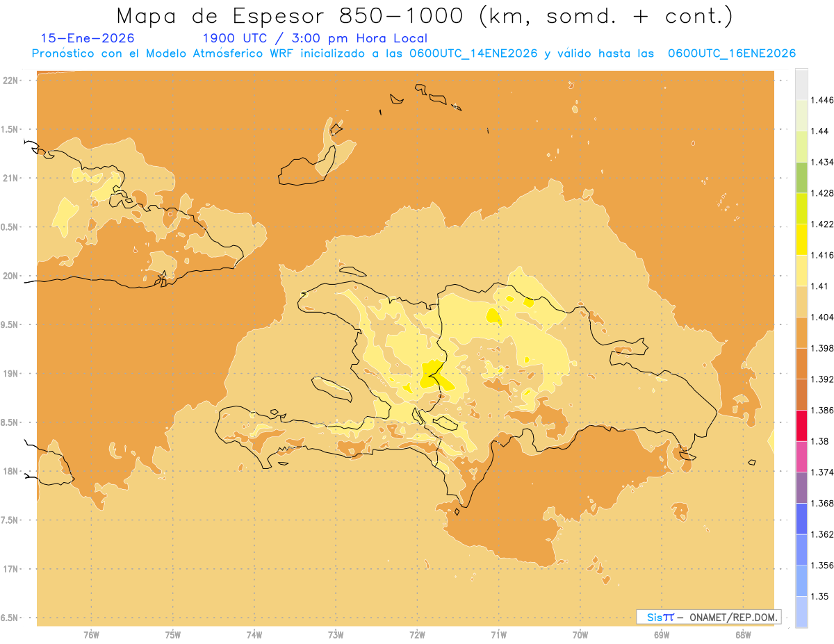
Task: Click the 69W longitude axis label
Action: pyautogui.click(x=662, y=634)
